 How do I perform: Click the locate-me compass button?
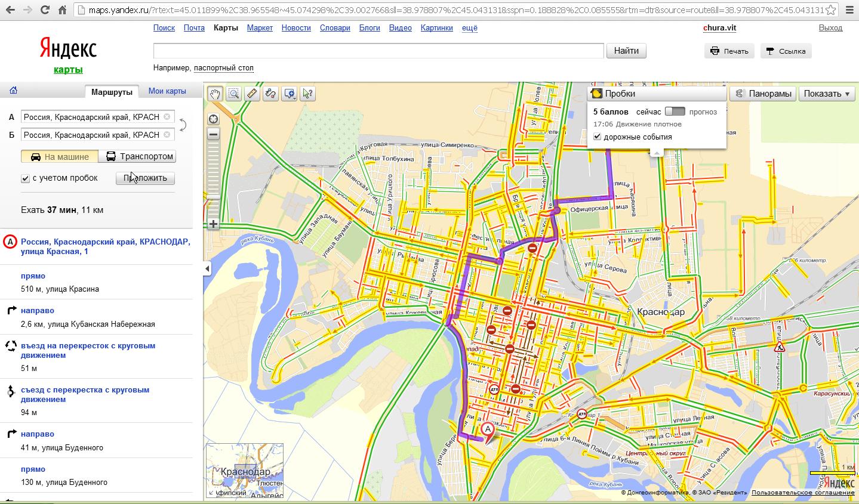pos(213,119)
